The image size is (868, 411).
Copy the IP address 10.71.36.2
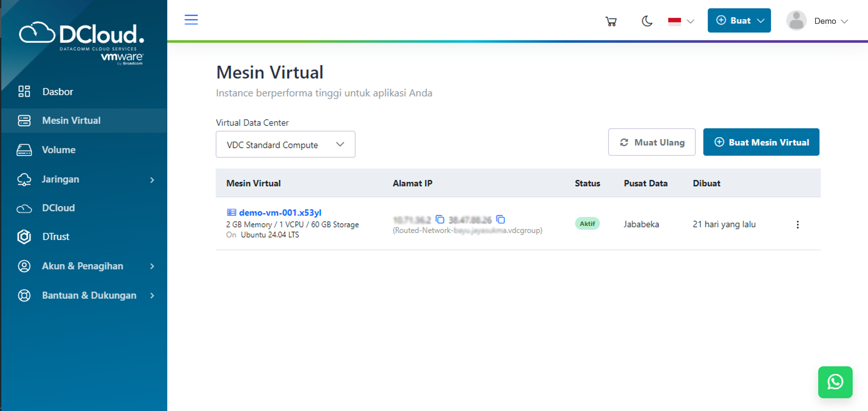click(x=441, y=220)
